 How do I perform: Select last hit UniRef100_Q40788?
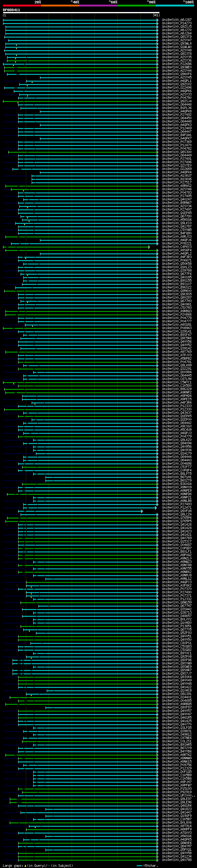coord(177,860)
